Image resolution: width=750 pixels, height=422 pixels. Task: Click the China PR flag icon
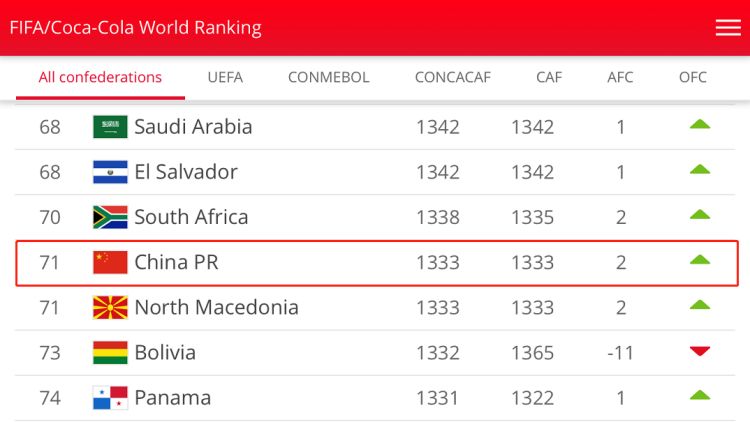pyautogui.click(x=110, y=262)
